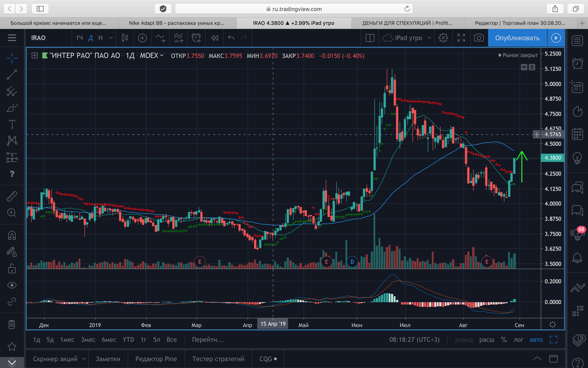The height and width of the screenshot is (368, 588).
Task: Open favorites star in left toolbar
Action: 12,347
